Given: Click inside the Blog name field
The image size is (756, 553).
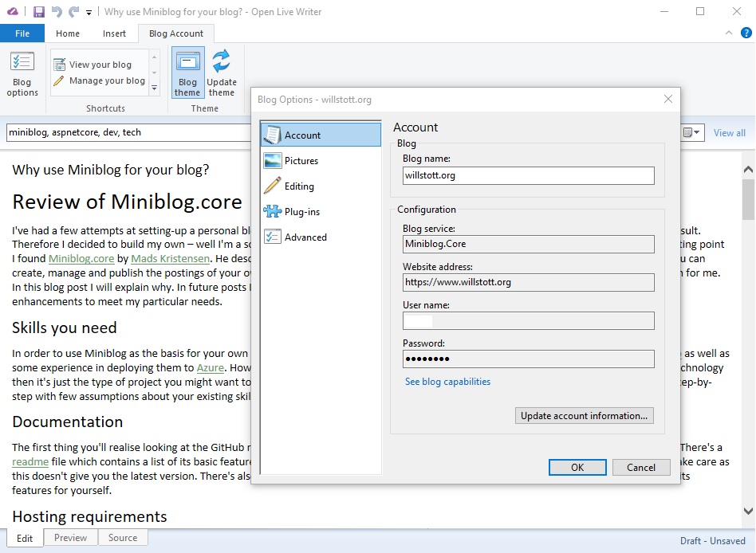Looking at the screenshot, I should [527, 174].
